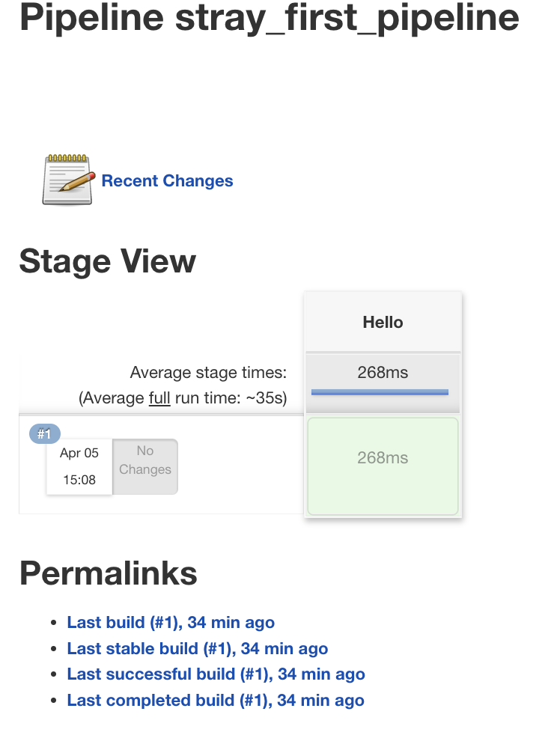Click the Stage View heading
Screen dimensions: 554x756
[107, 261]
